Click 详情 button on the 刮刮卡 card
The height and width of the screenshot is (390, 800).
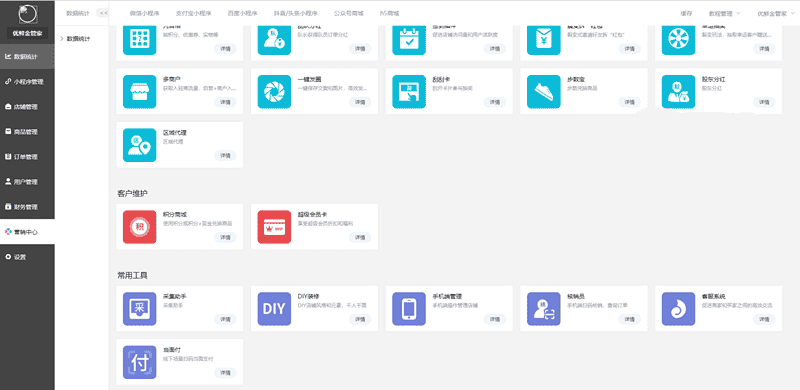(x=494, y=102)
